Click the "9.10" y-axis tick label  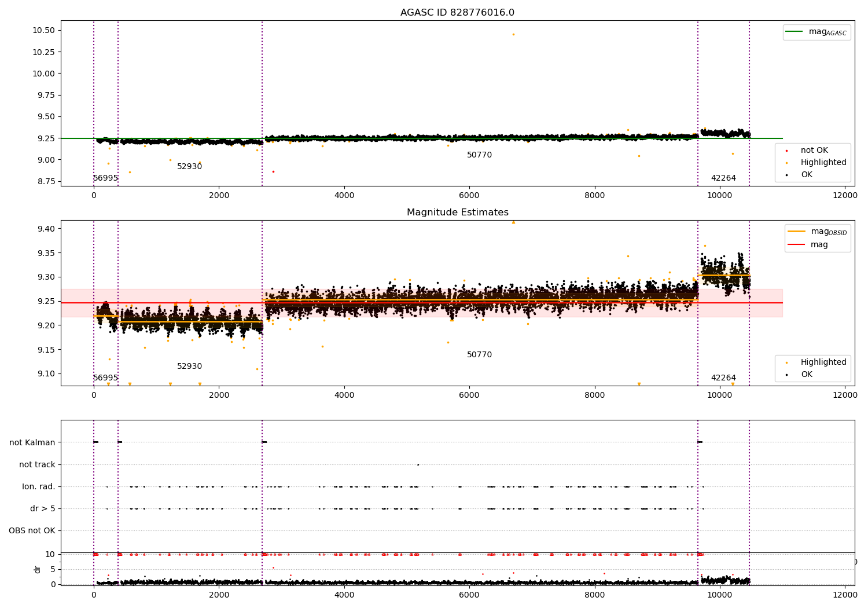pyautogui.click(x=46, y=373)
